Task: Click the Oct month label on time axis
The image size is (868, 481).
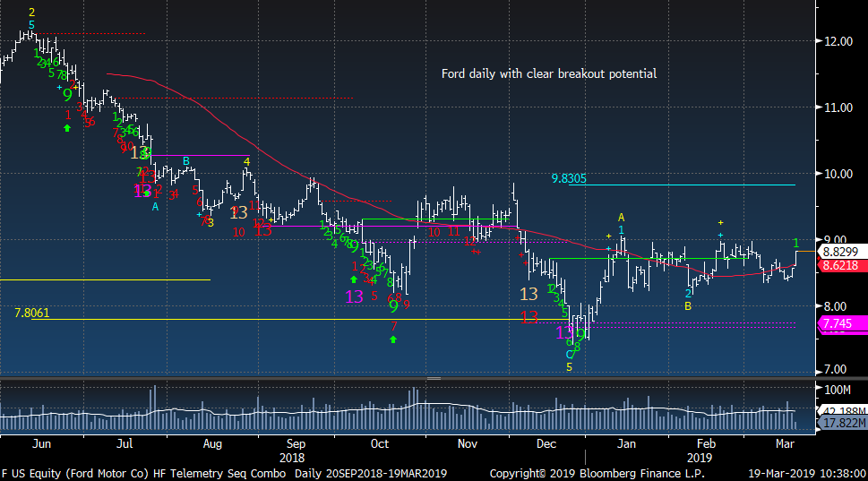Action: 379,443
